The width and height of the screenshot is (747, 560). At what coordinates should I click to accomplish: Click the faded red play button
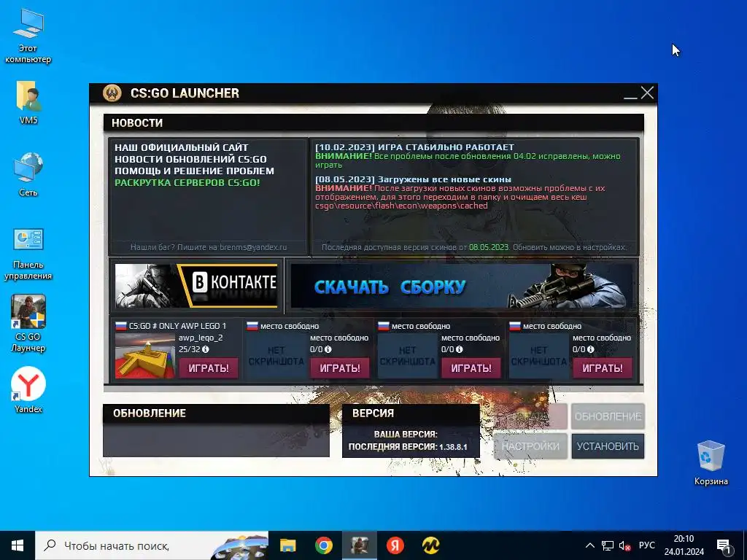530,416
